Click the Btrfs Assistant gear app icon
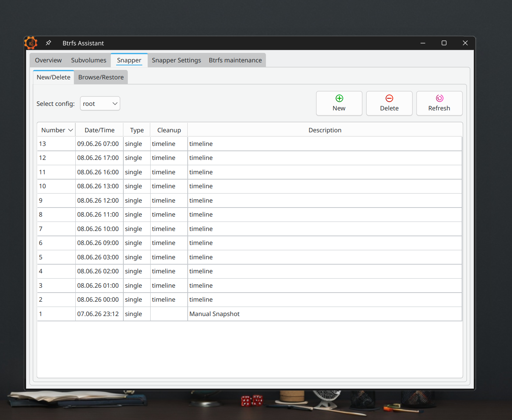 [x=31, y=43]
